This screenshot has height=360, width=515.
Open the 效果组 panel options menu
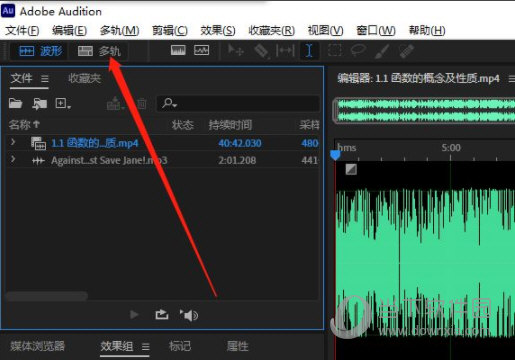[x=146, y=347]
